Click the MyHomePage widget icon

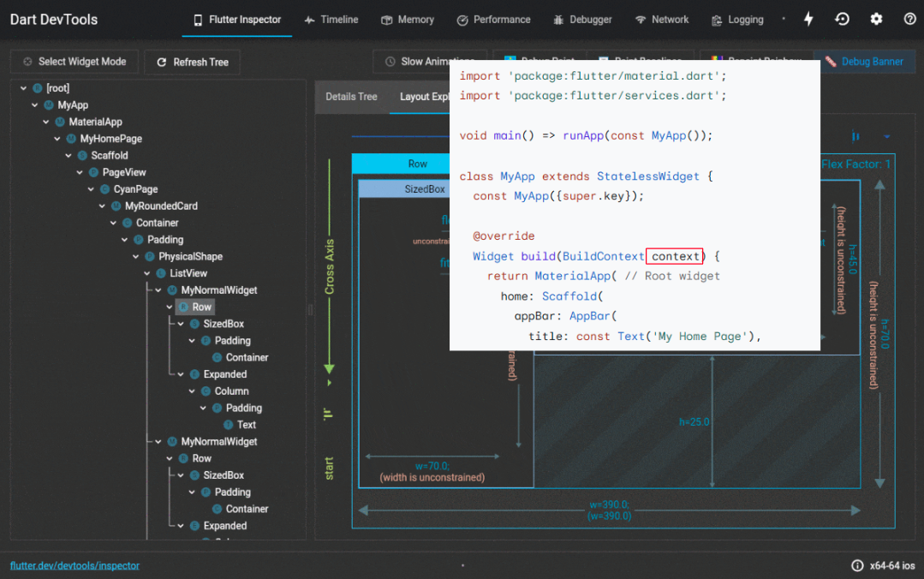pyautogui.click(x=71, y=139)
